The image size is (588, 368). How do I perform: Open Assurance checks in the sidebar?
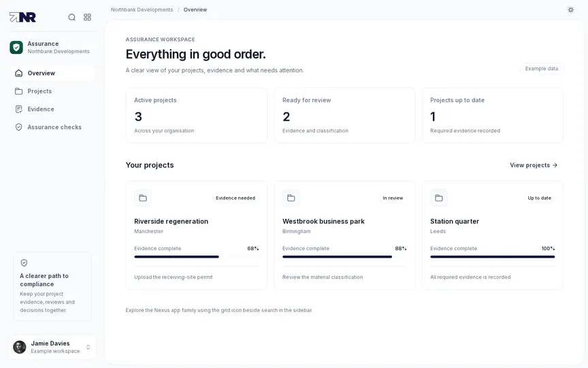52,127
